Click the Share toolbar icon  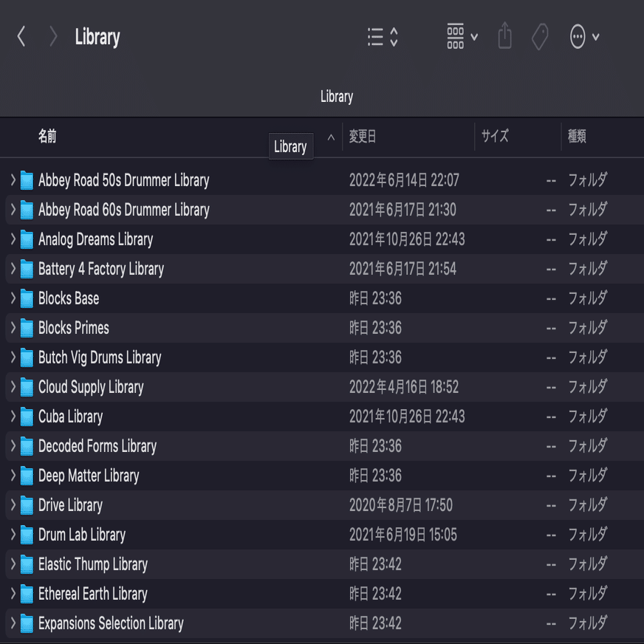pos(504,36)
